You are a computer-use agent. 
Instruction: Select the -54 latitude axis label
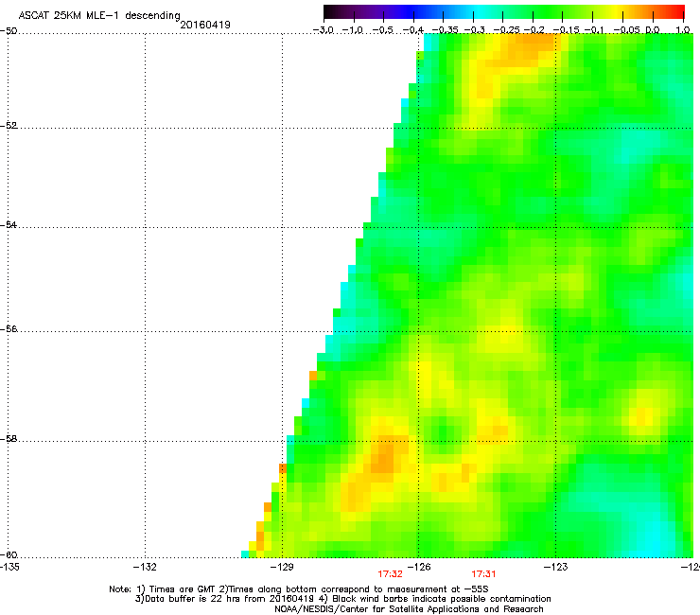coord(9,224)
